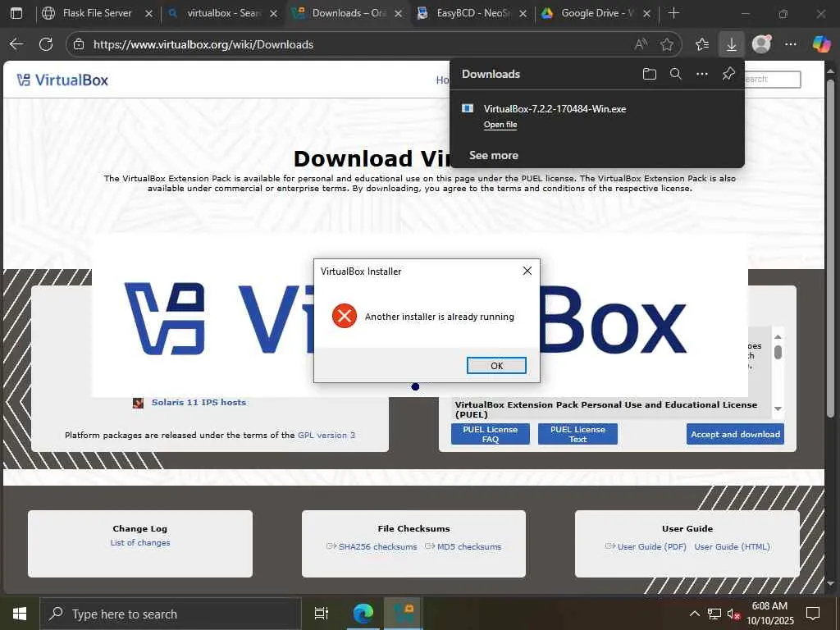840x630 pixels.
Task: Click PUEL License FAQ button
Action: (x=491, y=434)
